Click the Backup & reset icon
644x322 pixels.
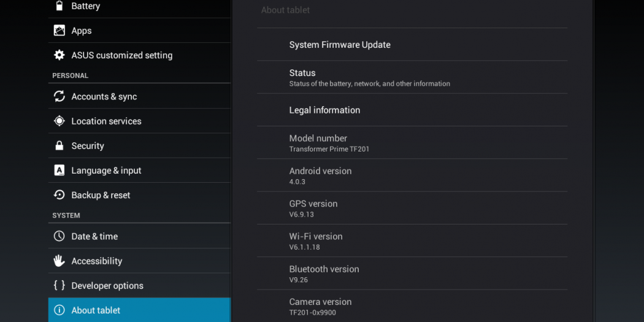(x=59, y=195)
